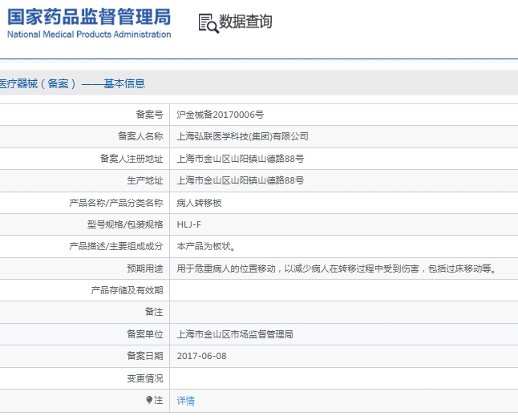
Task: Select the value 沪金械备20170006号
Action: 220,115
